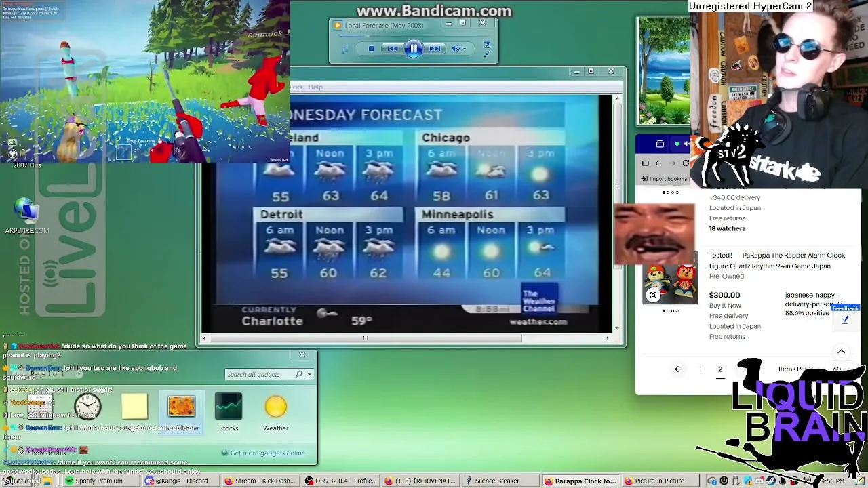Open the ARPWIRE.COM desktop icon
Image resolution: width=868 pixels, height=488 pixels.
pyautogui.click(x=27, y=217)
